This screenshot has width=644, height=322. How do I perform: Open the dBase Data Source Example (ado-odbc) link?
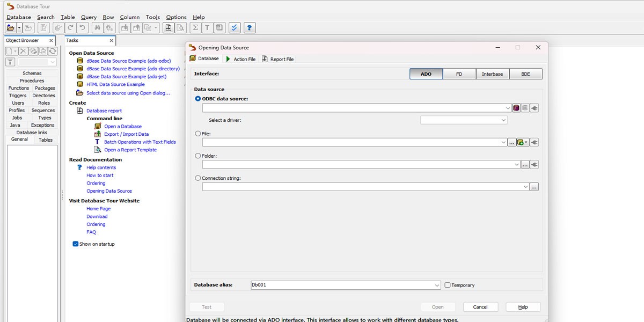click(x=129, y=61)
